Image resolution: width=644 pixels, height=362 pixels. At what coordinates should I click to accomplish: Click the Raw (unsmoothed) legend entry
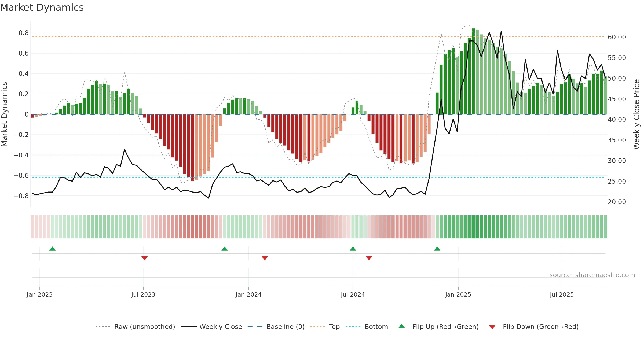(x=135, y=327)
